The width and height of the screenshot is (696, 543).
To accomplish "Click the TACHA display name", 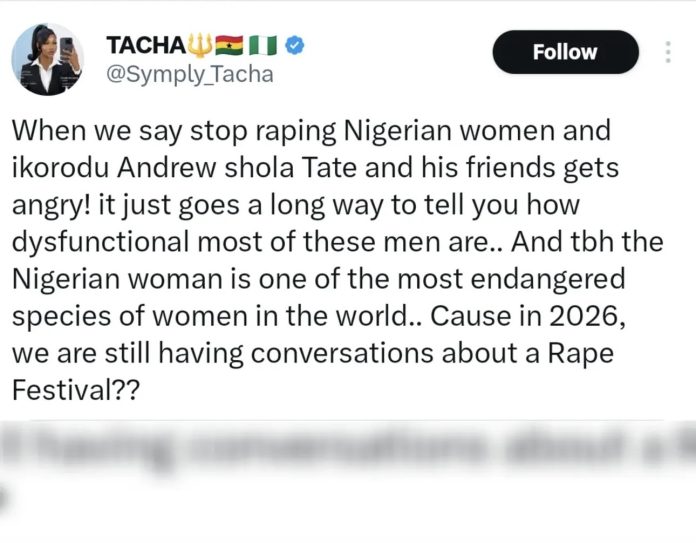I will [x=142, y=45].
